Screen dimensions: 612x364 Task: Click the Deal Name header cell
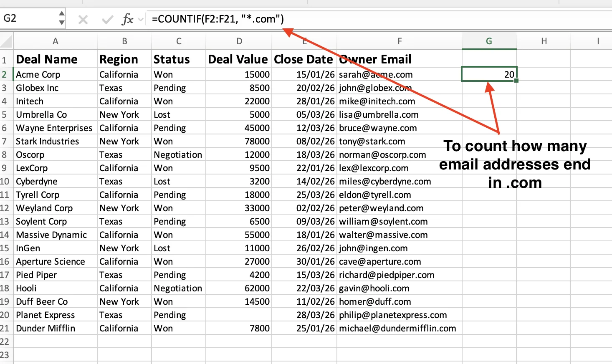click(x=56, y=59)
